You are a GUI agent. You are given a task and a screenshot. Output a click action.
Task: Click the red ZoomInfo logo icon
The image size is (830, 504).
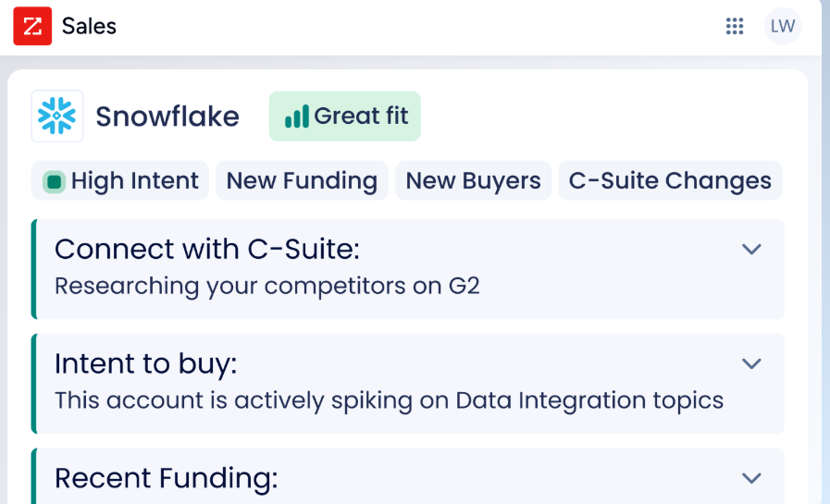32,26
